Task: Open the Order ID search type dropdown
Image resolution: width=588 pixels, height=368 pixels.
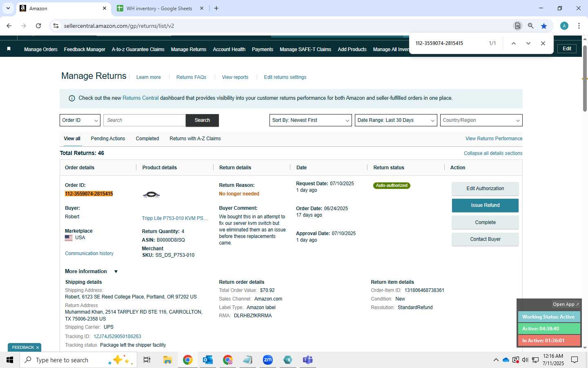Action: [x=80, y=120]
